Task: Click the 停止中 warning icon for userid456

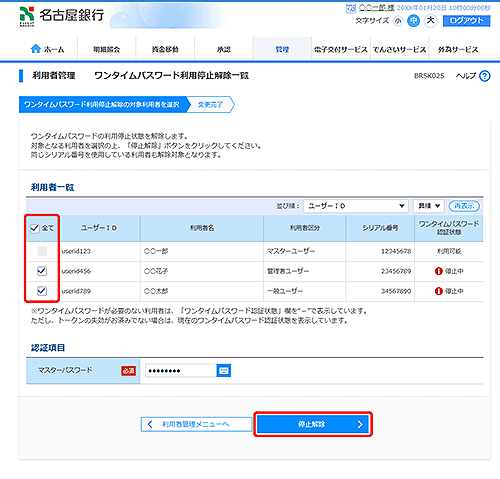Action: [439, 271]
